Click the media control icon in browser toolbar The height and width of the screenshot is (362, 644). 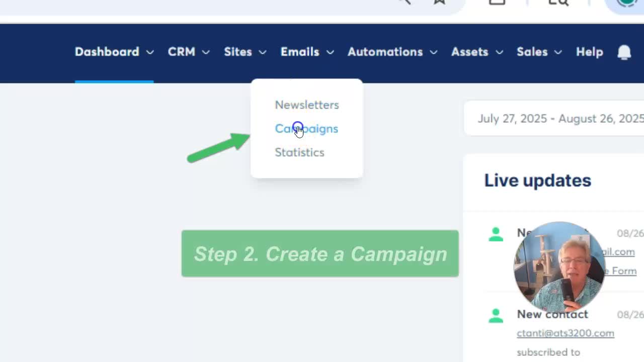558,2
